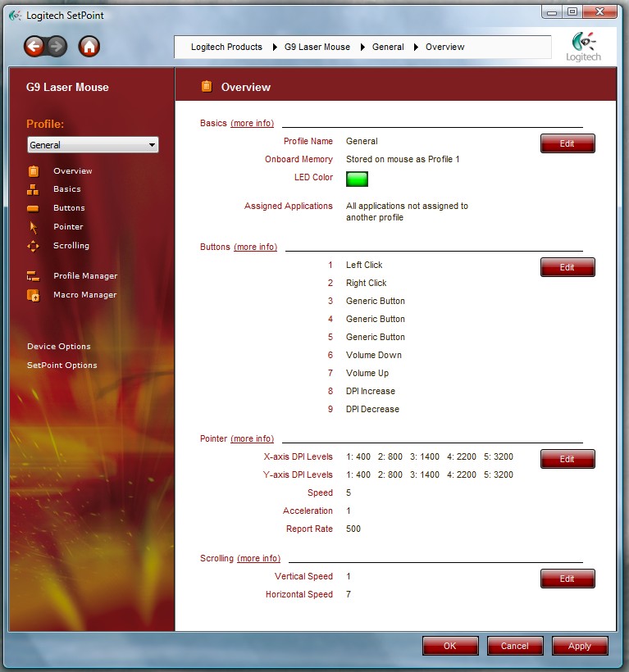Click the Y-axis DPI Levels label
Screen dimensions: 629x672
point(298,474)
